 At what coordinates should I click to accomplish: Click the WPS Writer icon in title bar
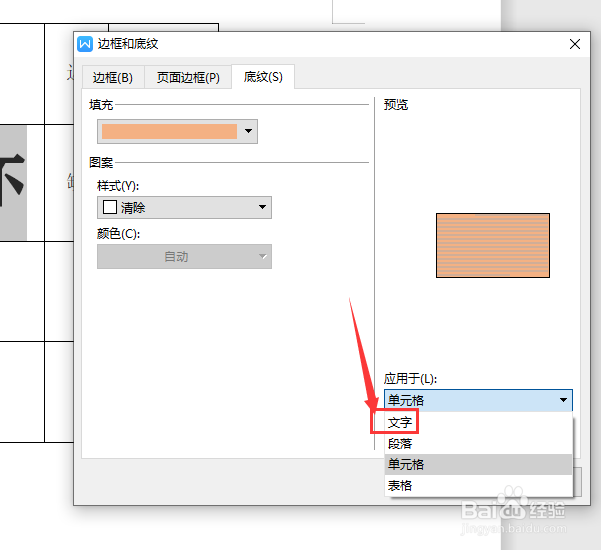tap(85, 44)
